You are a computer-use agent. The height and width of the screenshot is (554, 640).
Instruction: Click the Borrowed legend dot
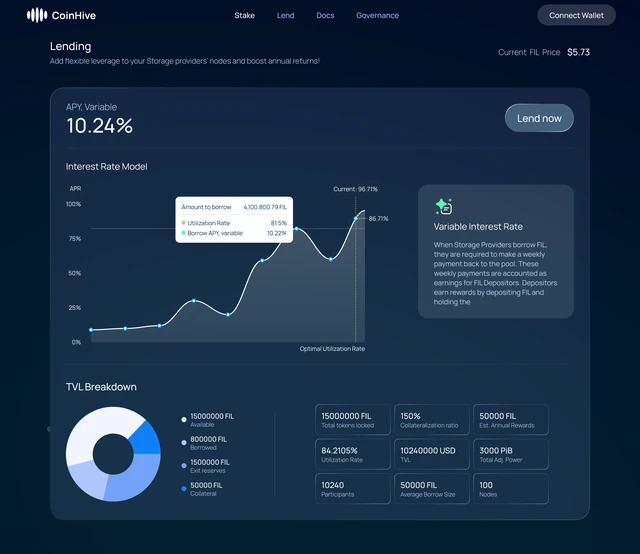(x=184, y=443)
